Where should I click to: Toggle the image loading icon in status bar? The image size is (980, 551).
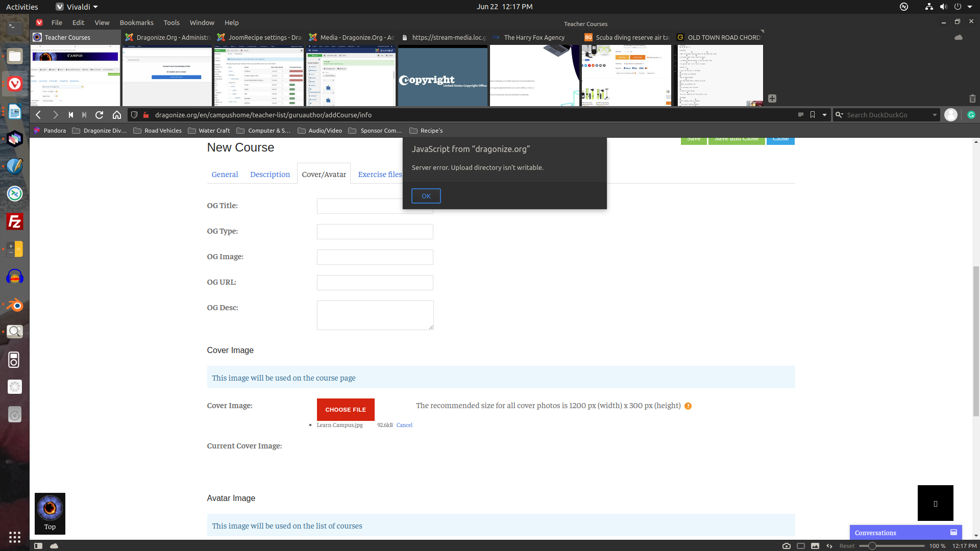815,546
